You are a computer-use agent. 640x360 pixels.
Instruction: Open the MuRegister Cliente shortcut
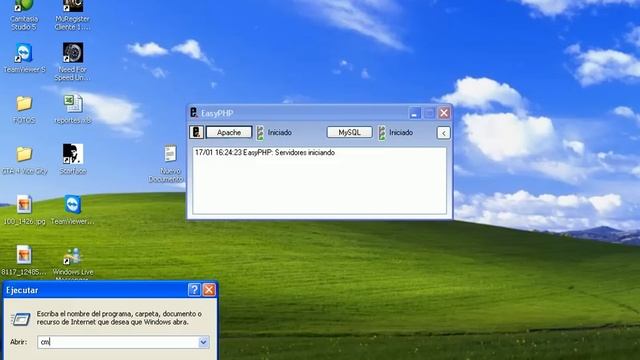coord(73,14)
